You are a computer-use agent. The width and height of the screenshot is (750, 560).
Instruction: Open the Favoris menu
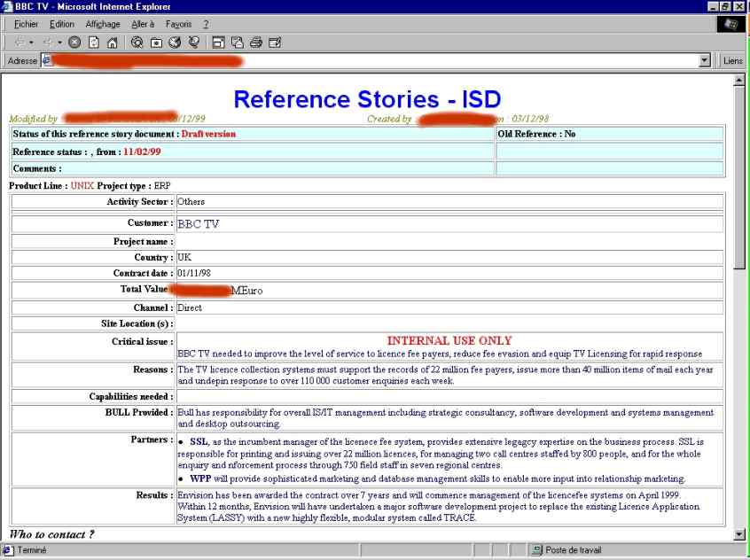178,24
